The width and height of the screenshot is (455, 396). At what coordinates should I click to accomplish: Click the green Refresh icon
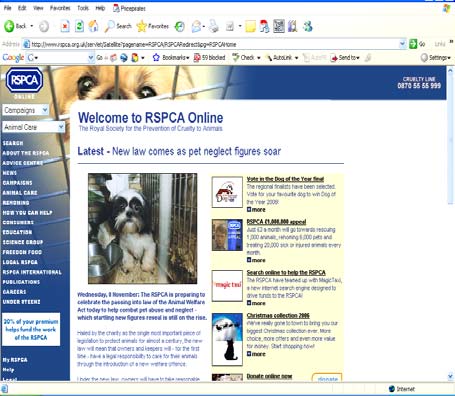pos(79,26)
